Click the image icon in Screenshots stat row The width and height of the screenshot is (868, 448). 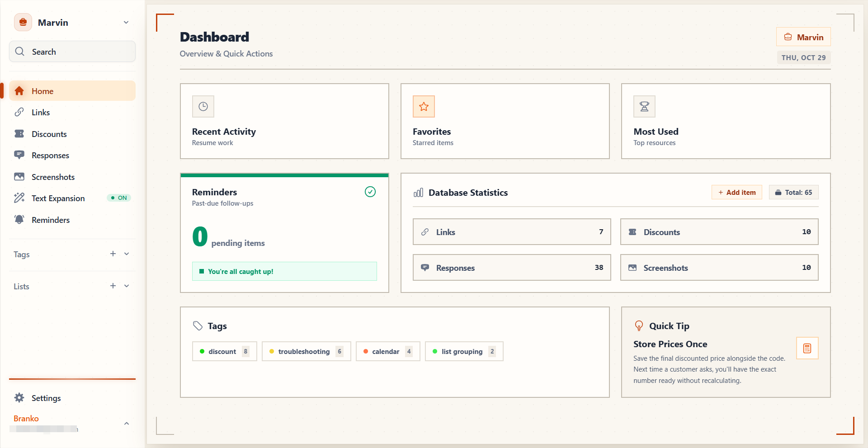pos(632,268)
